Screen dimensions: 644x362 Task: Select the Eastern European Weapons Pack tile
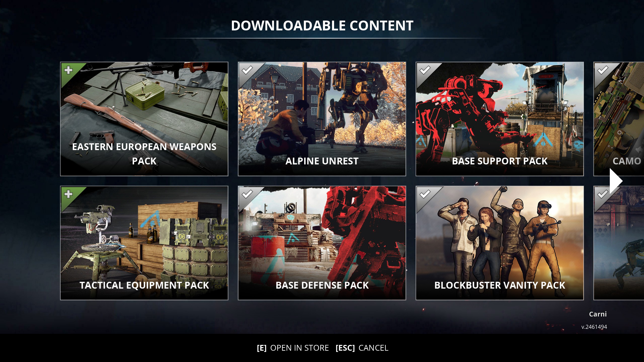(144, 119)
